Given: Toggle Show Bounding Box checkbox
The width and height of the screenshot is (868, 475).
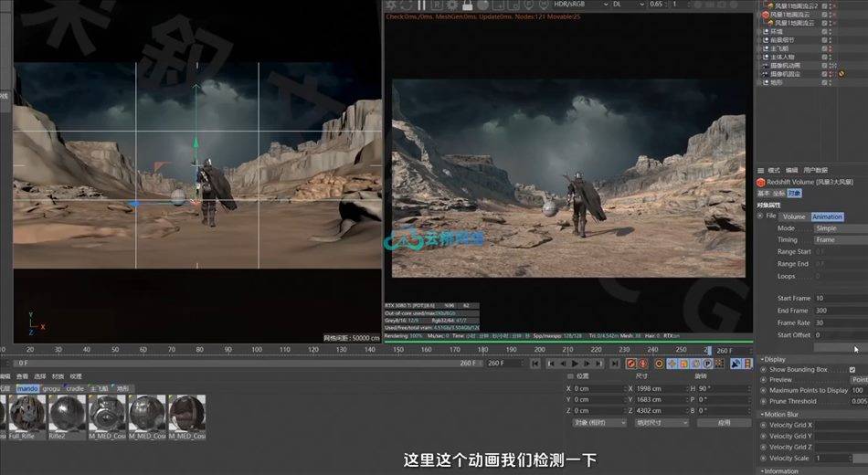Looking at the screenshot, I should [x=852, y=369].
